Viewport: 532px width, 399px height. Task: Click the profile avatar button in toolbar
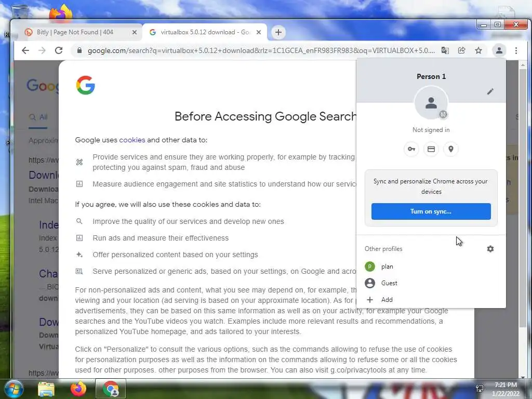(499, 50)
